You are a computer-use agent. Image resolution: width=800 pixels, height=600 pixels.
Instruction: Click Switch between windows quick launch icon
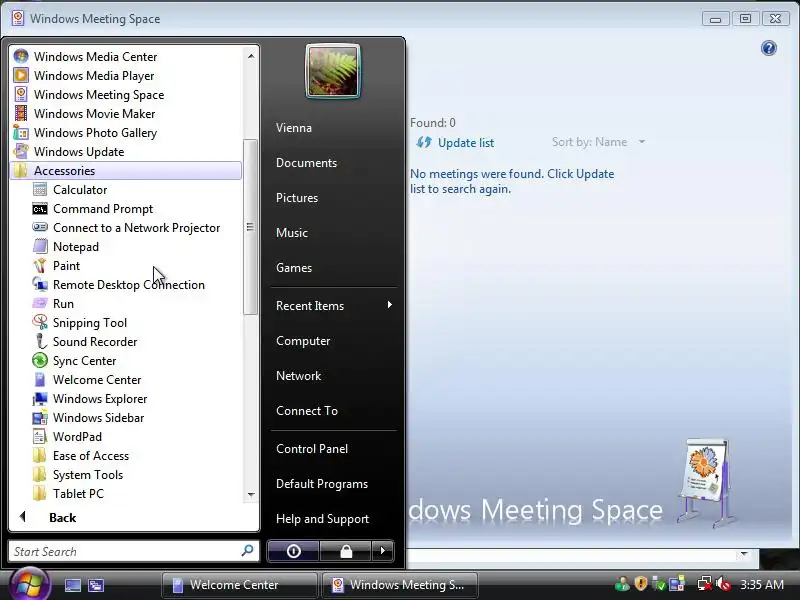pyautogui.click(x=96, y=585)
